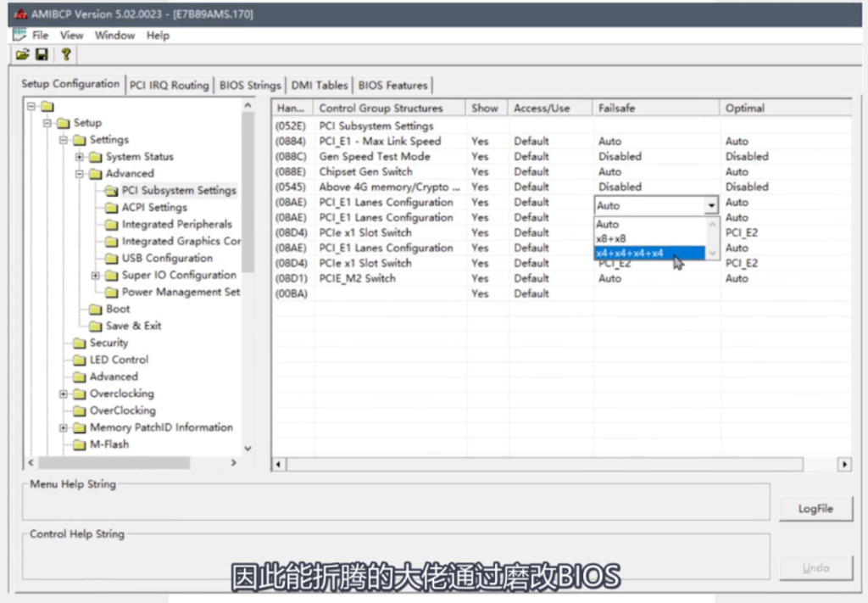
Task: Open the Failsafe dropdown arrow
Action: (711, 205)
